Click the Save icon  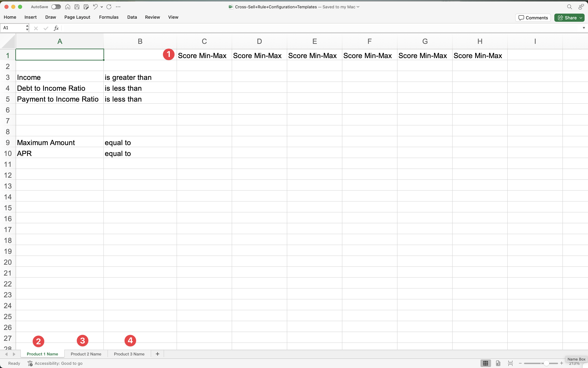(x=77, y=7)
